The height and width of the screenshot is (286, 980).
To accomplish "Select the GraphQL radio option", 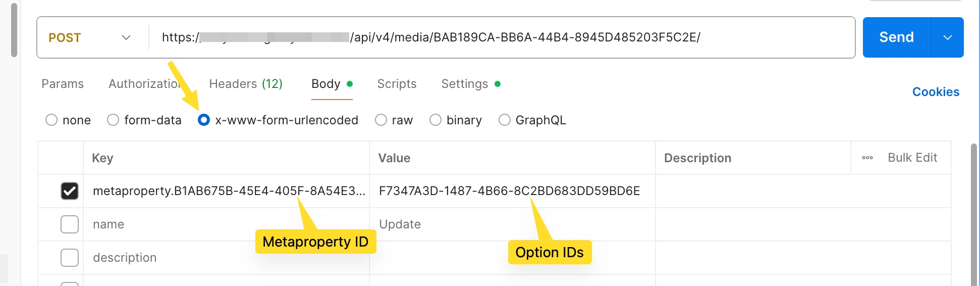I will [x=504, y=120].
